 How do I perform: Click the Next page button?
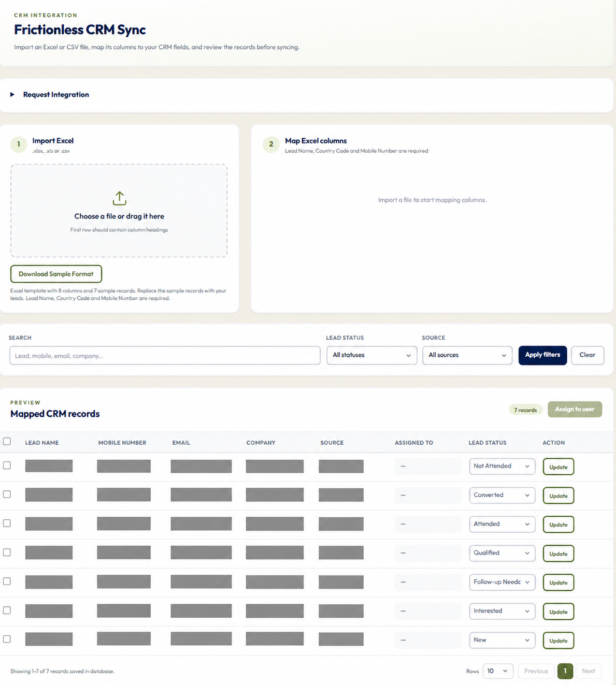click(x=589, y=671)
